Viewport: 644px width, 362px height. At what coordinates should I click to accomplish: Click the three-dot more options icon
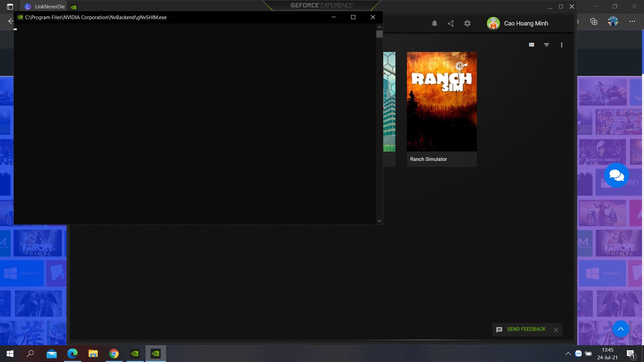[562, 45]
